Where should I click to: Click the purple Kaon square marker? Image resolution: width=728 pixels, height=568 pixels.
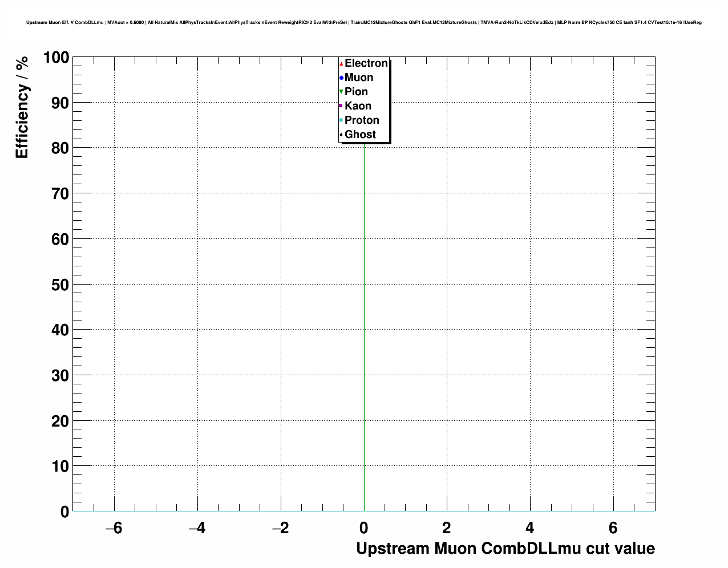click(x=341, y=106)
